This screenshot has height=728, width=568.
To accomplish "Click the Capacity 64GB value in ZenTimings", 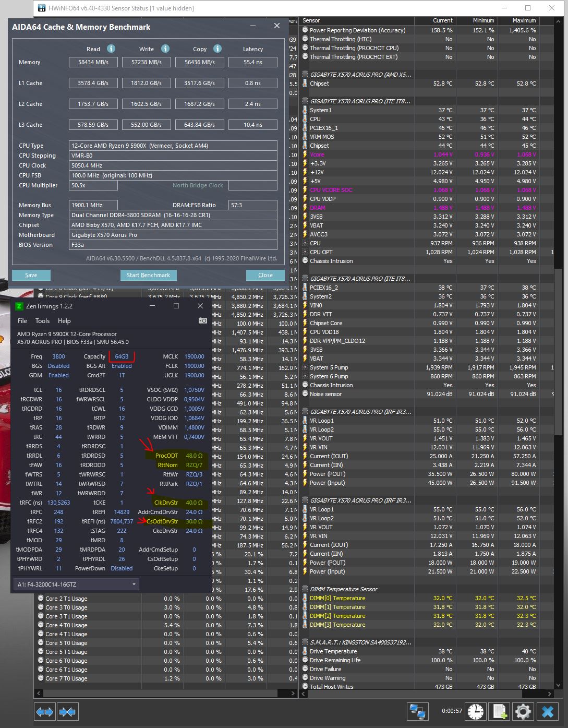I will pos(122,356).
